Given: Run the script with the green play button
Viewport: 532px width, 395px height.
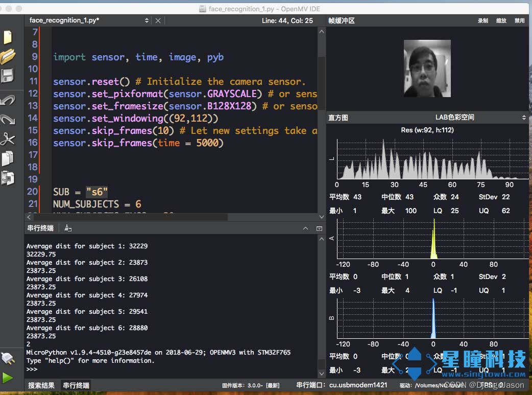Looking at the screenshot, I should point(7,378).
